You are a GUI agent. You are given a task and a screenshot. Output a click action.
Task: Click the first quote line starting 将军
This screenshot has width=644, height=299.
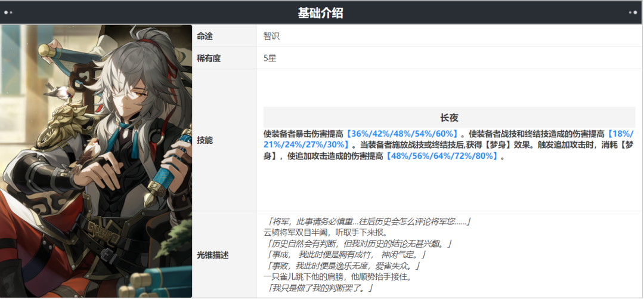(x=368, y=221)
